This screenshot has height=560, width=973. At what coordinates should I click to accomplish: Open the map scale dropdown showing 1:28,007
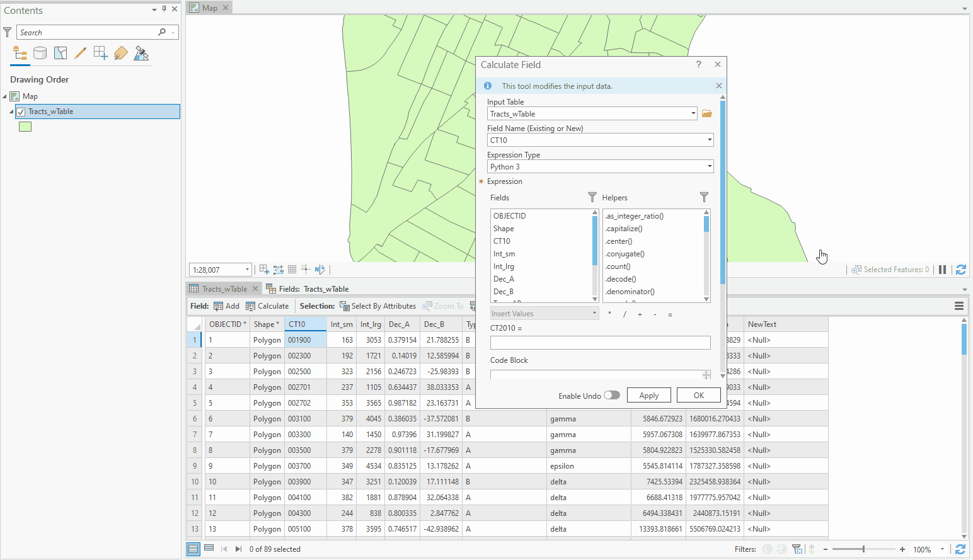[247, 269]
